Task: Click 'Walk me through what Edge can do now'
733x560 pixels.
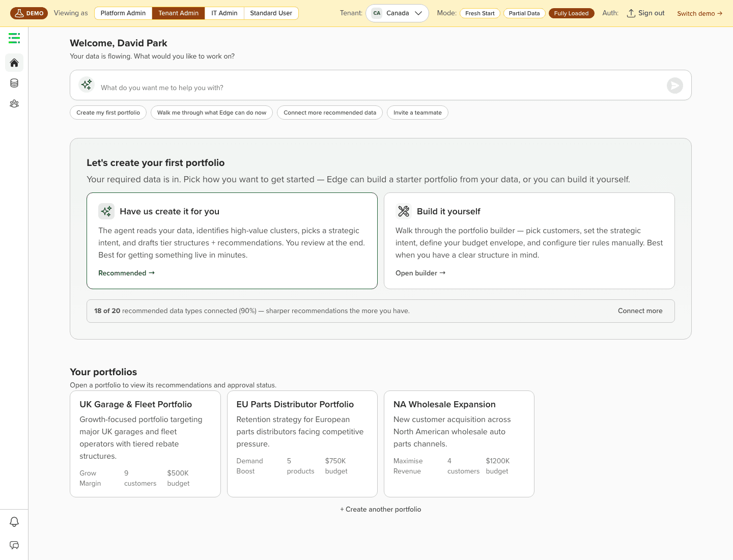Action: (212, 113)
